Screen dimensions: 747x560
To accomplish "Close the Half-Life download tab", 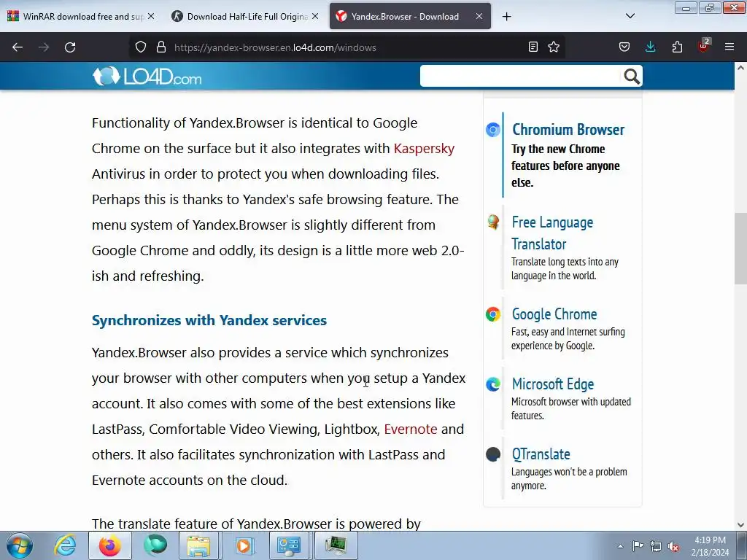I will [x=315, y=16].
